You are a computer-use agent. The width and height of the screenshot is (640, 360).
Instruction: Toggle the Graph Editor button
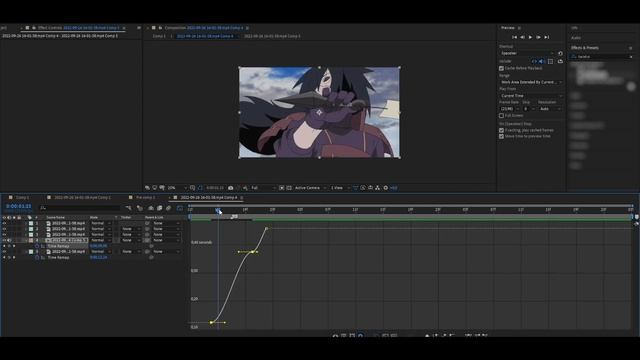pyautogui.click(x=180, y=208)
